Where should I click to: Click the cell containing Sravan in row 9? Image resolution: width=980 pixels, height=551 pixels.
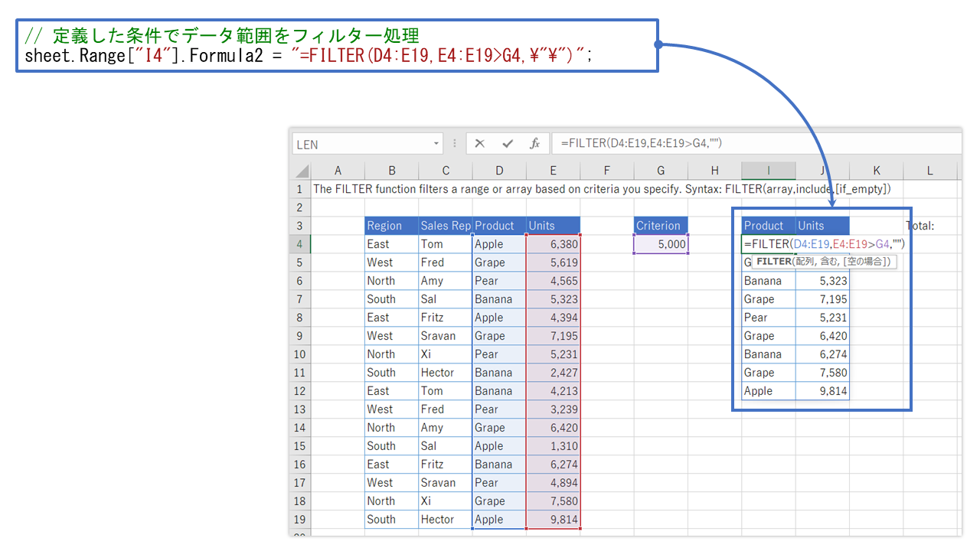[x=446, y=336]
